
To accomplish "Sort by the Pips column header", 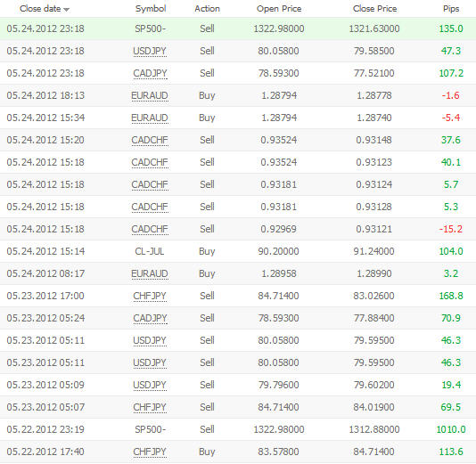I will pyautogui.click(x=451, y=9).
